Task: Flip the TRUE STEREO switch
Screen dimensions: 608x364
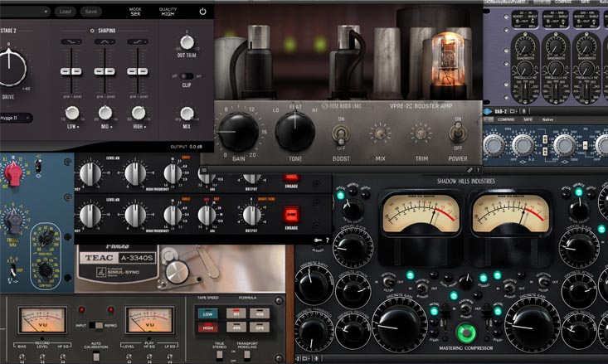Action: tap(220, 354)
